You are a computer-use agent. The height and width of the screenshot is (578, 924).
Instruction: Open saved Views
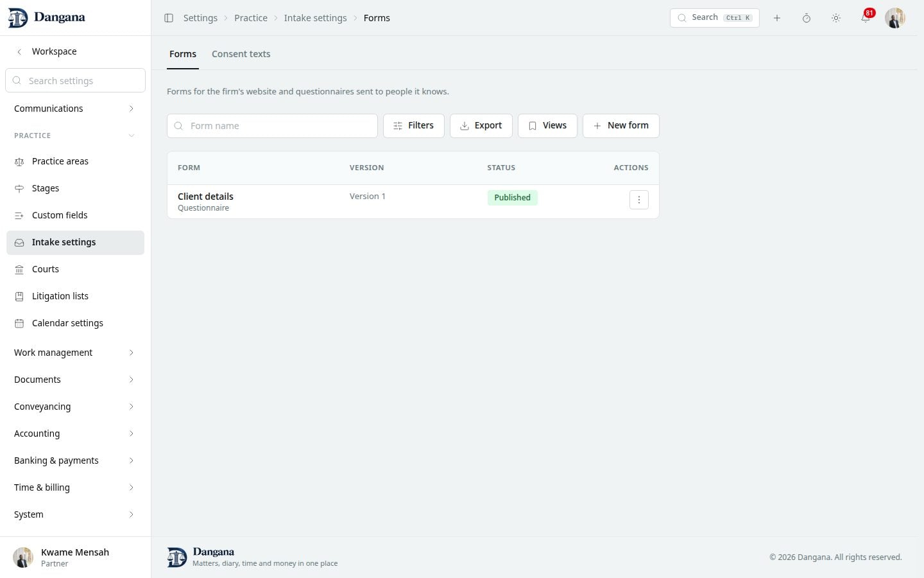[x=547, y=126]
